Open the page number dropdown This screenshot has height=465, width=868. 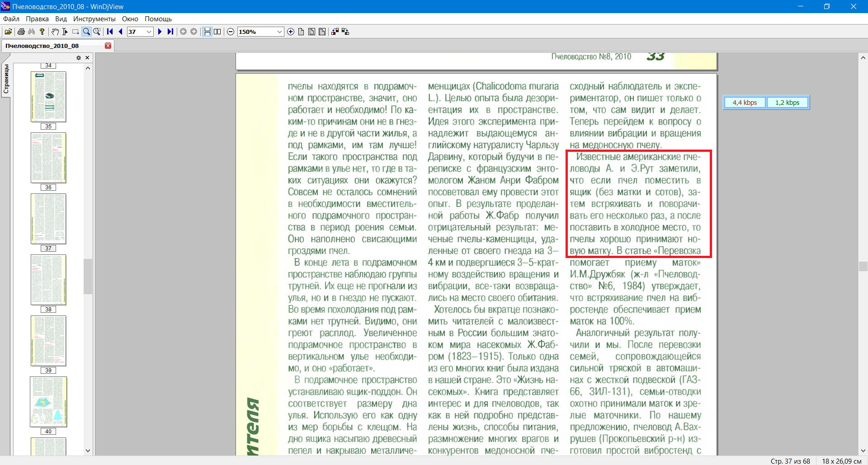pyautogui.click(x=149, y=32)
